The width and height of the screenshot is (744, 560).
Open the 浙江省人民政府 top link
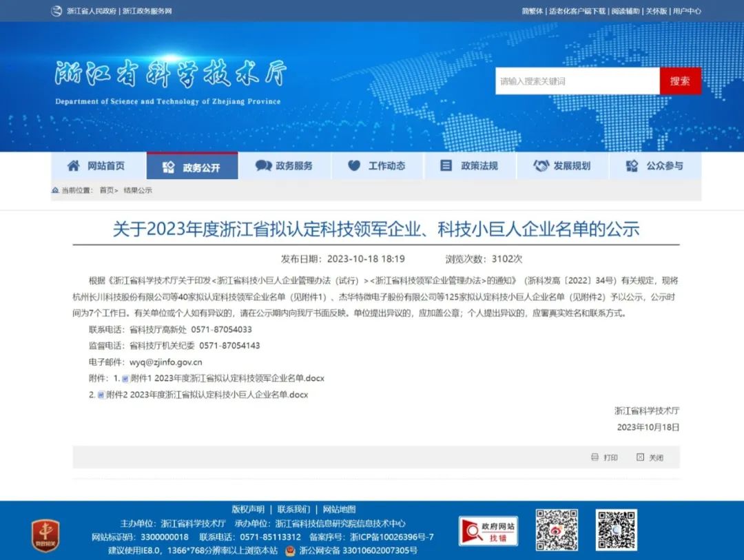click(91, 11)
